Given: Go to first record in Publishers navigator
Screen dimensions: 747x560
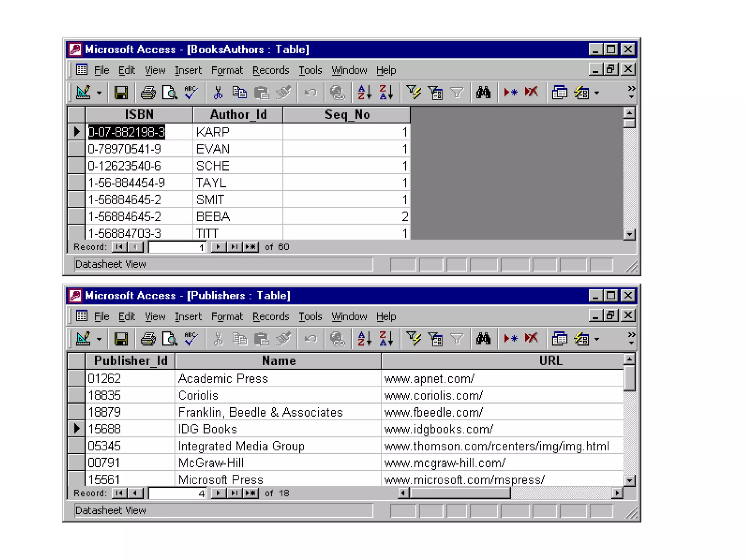Looking at the screenshot, I should (x=119, y=493).
